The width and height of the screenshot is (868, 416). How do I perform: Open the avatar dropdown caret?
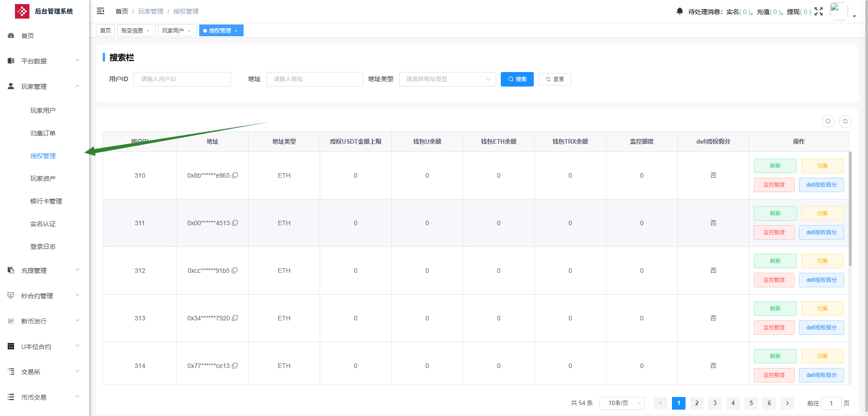click(854, 16)
